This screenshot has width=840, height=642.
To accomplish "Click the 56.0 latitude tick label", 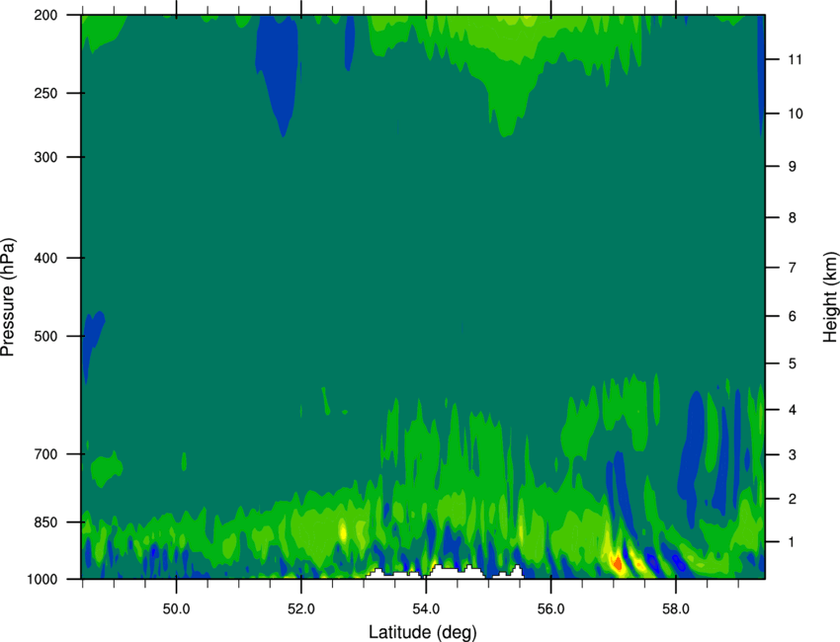I will click(x=551, y=609).
